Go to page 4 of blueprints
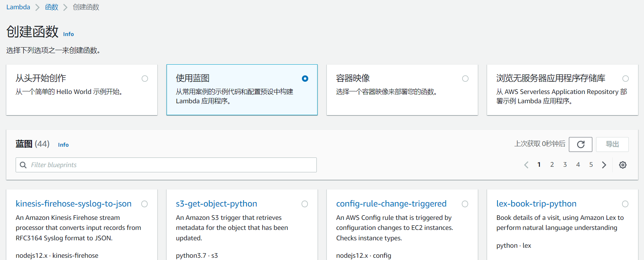Screen dimensions: 644x260 click(578, 165)
